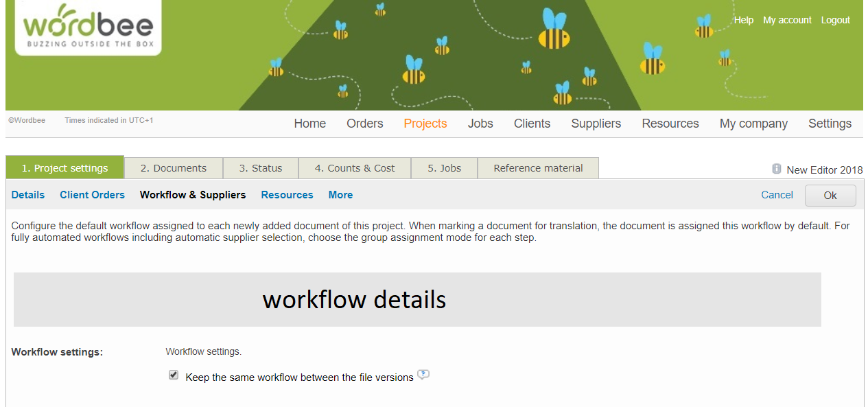Open the help tooltip icon after file versions
Image resolution: width=868 pixels, height=407 pixels.
(423, 375)
